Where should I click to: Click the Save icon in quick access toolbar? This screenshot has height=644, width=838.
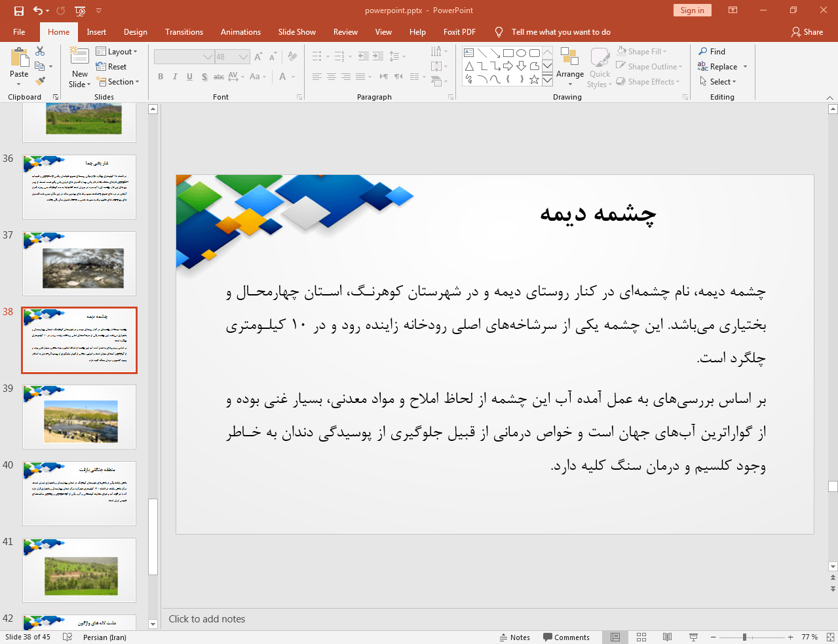18,10
